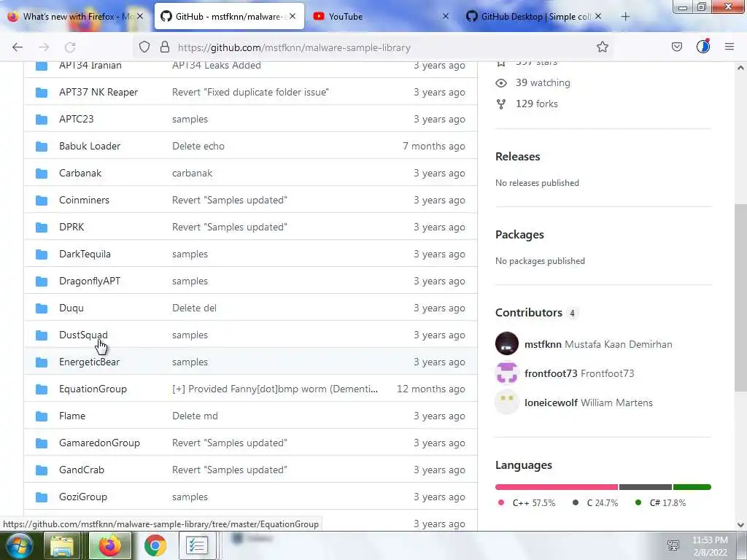Click the Forward navigation arrow
Image resolution: width=747 pixels, height=560 pixels.
[44, 47]
